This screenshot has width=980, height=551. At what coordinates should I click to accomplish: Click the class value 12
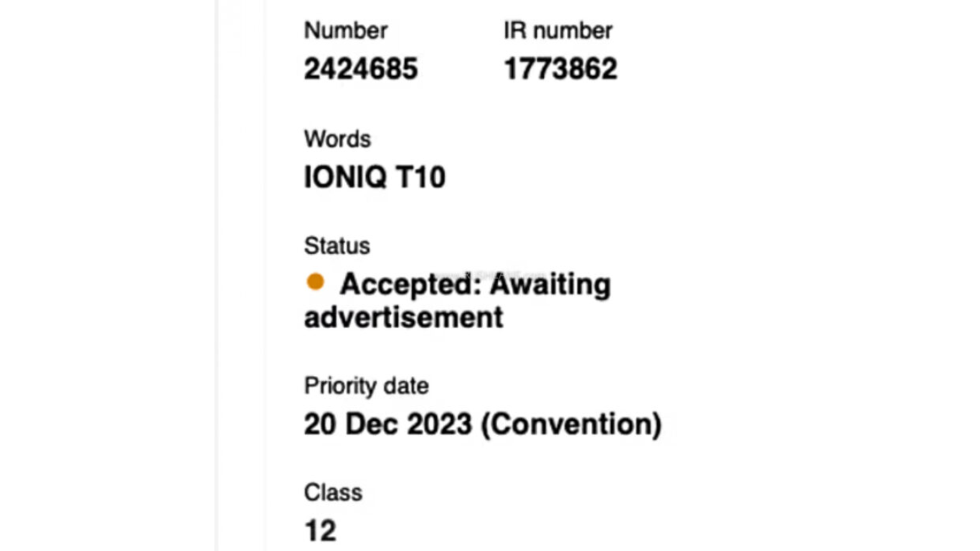tap(320, 531)
